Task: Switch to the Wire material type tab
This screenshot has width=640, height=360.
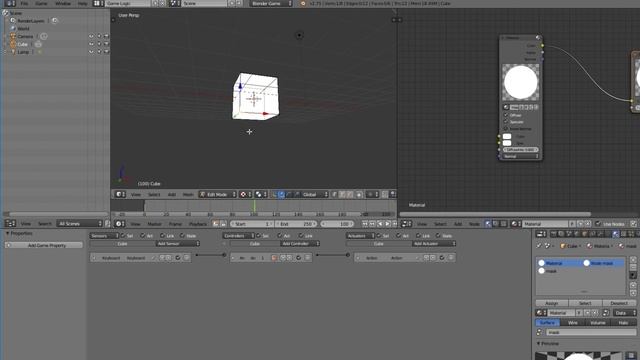Action: point(573,322)
